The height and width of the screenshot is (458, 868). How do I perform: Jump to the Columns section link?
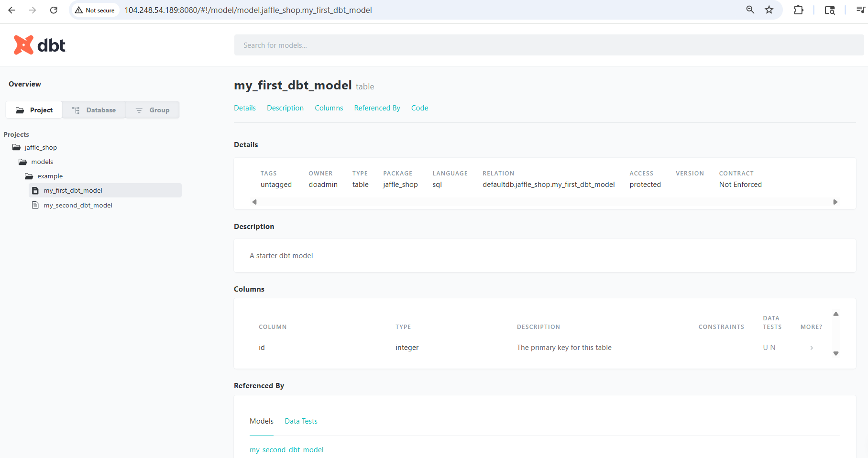(329, 108)
